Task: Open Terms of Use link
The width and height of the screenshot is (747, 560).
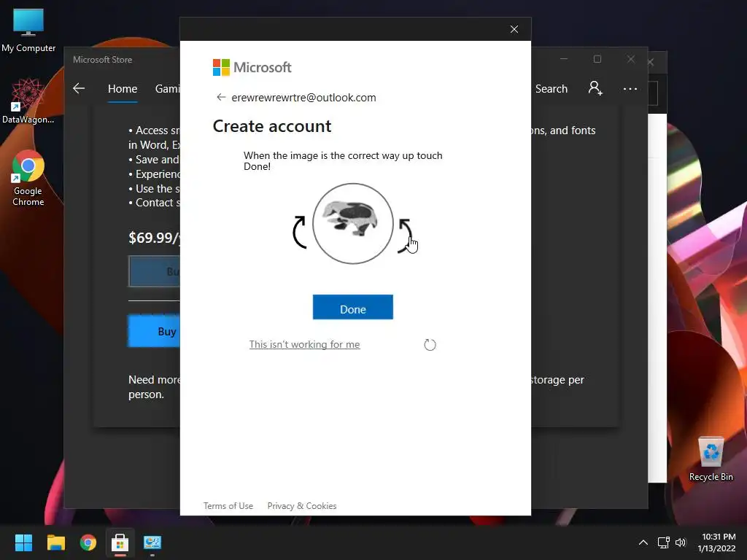Action: pos(228,506)
